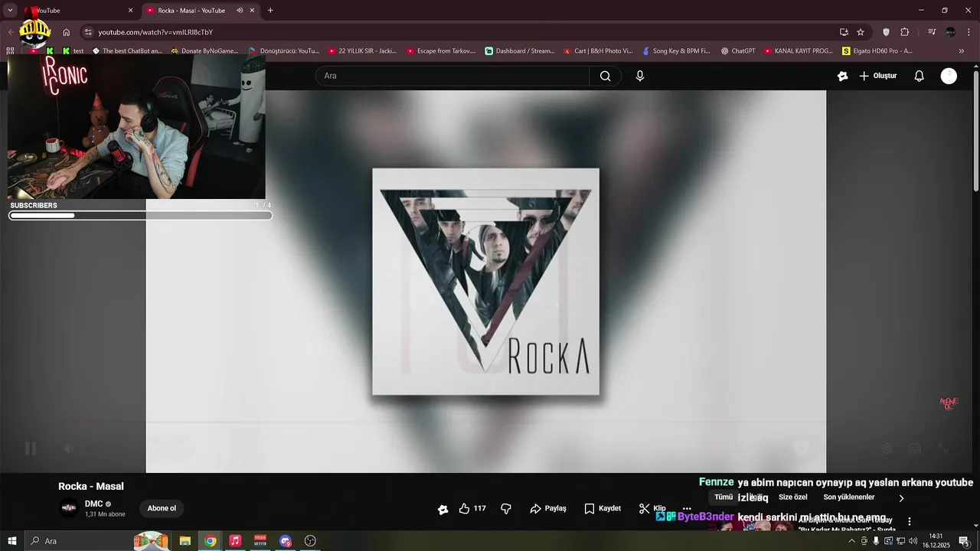Click the address bar URL
Screen dimensions: 980x551
click(x=155, y=32)
